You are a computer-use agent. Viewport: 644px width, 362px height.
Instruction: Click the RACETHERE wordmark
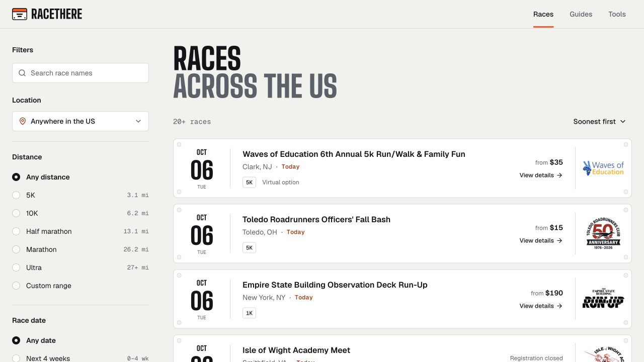pyautogui.click(x=57, y=14)
